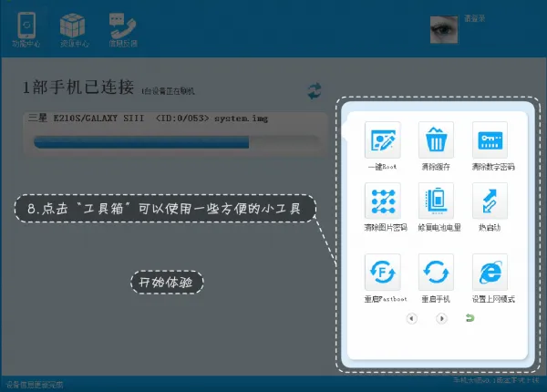Click the 请登录 login link
The width and height of the screenshot is (547, 392).
474,18
